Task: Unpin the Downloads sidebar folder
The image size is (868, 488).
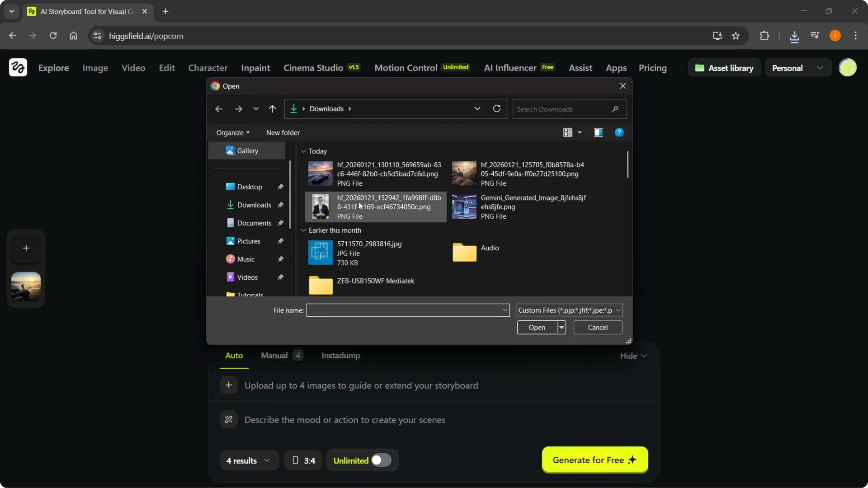Action: click(x=280, y=205)
